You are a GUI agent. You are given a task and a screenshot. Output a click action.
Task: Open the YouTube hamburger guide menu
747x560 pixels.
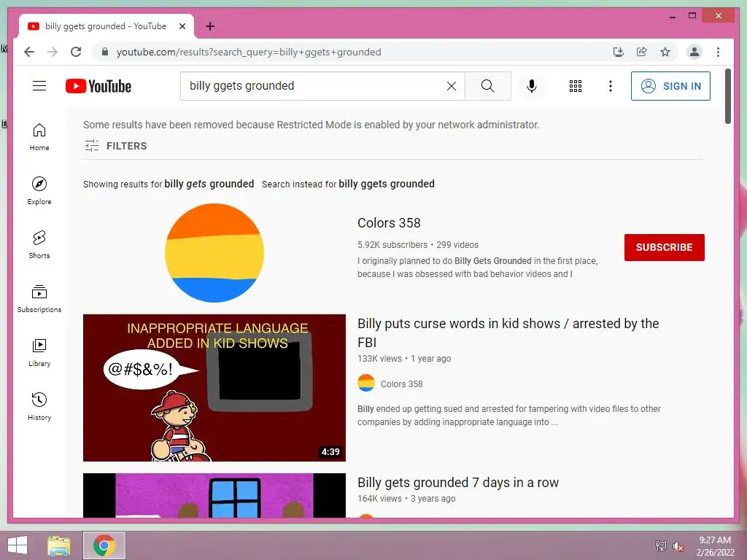(39, 86)
